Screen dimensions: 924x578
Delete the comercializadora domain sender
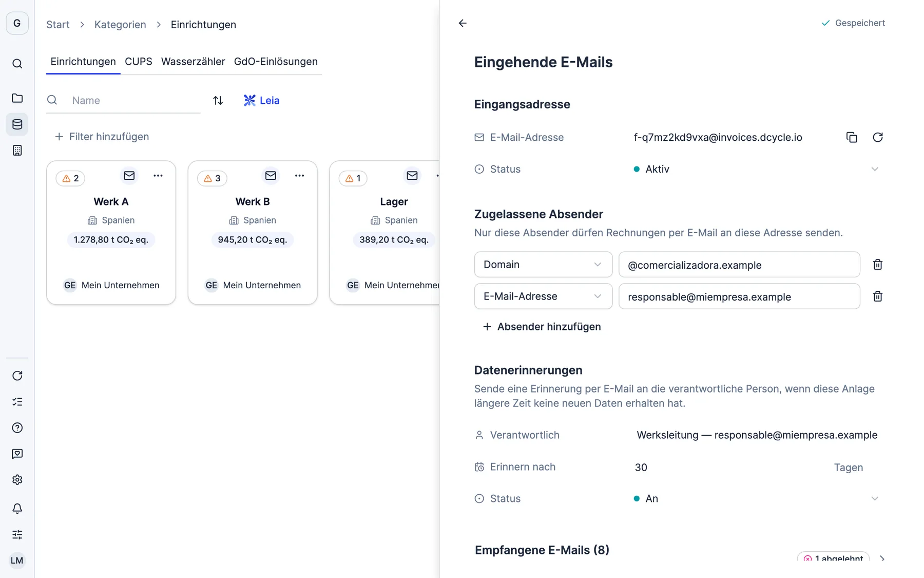pos(878,265)
